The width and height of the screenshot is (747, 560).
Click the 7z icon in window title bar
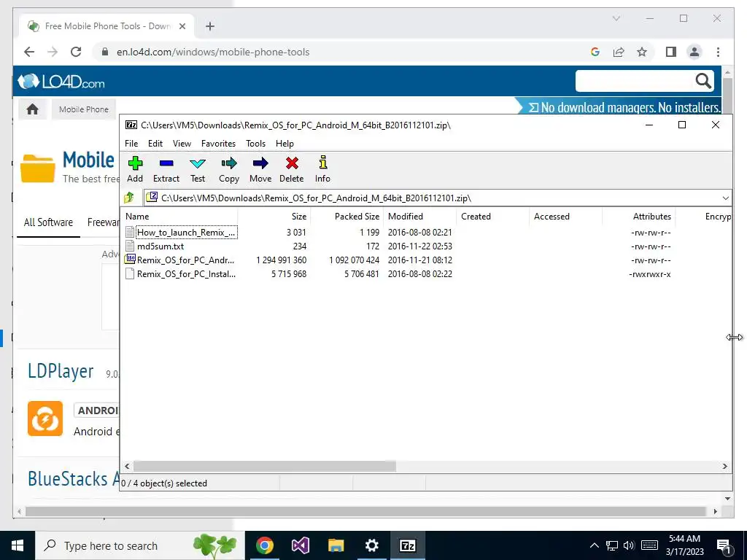click(x=131, y=125)
